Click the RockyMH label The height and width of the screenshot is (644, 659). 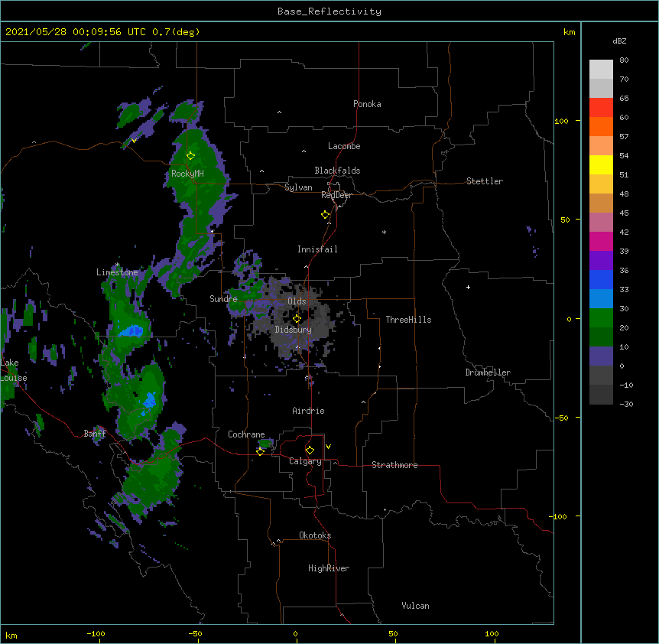click(x=187, y=174)
